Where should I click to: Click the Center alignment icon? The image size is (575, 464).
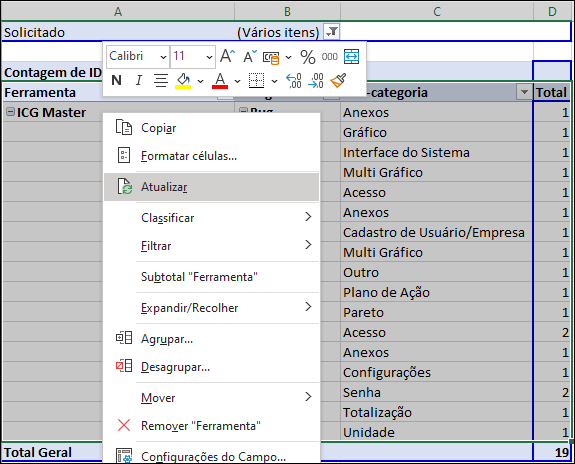[x=161, y=80]
